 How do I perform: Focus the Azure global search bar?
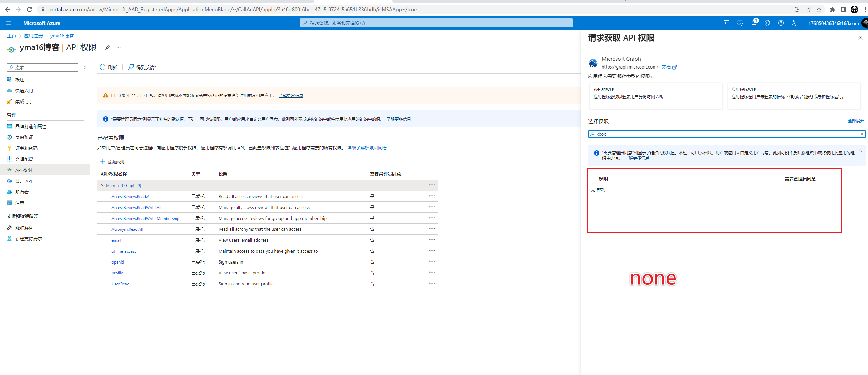[x=436, y=23]
